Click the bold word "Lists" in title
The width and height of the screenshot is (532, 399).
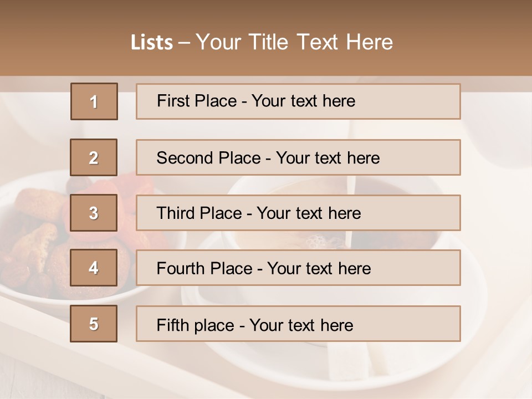click(152, 43)
